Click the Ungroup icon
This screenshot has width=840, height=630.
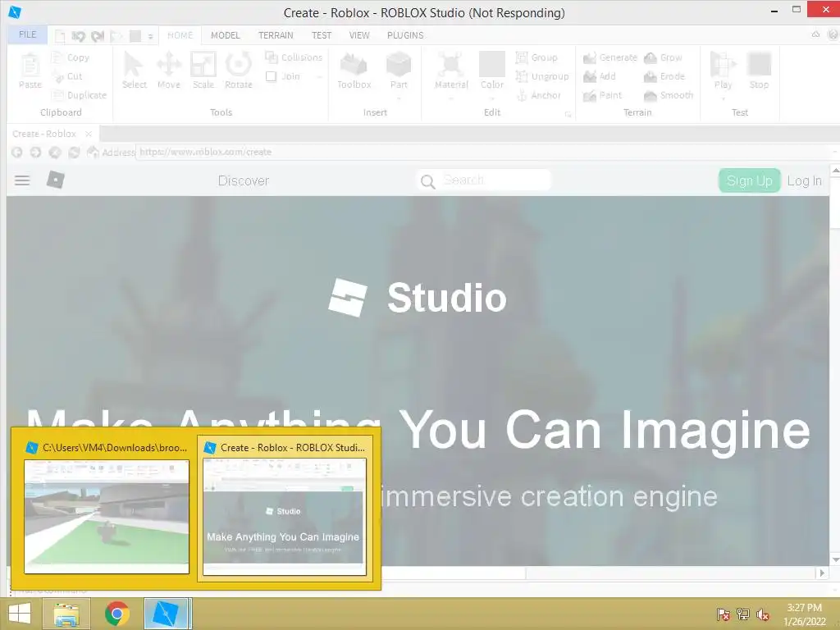(x=521, y=76)
